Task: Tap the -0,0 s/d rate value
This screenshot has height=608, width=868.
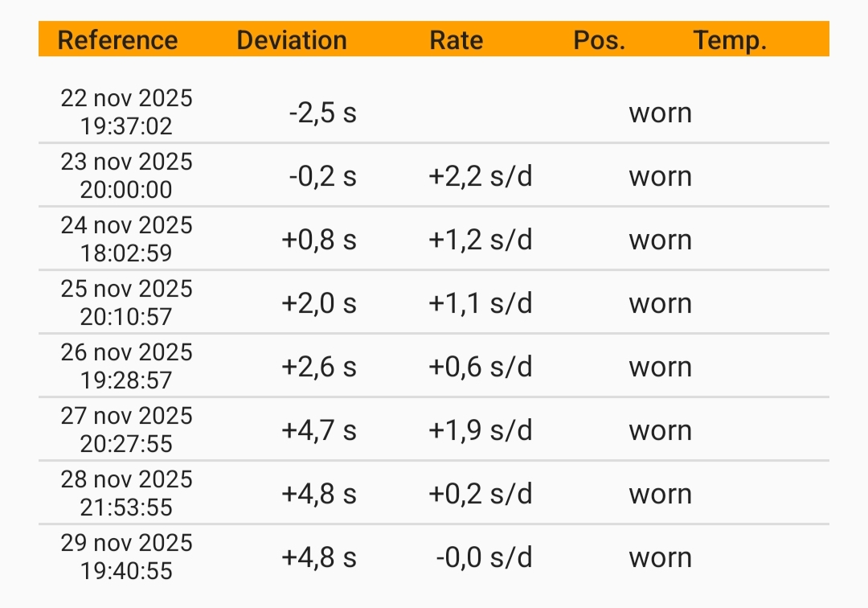Action: [484, 557]
